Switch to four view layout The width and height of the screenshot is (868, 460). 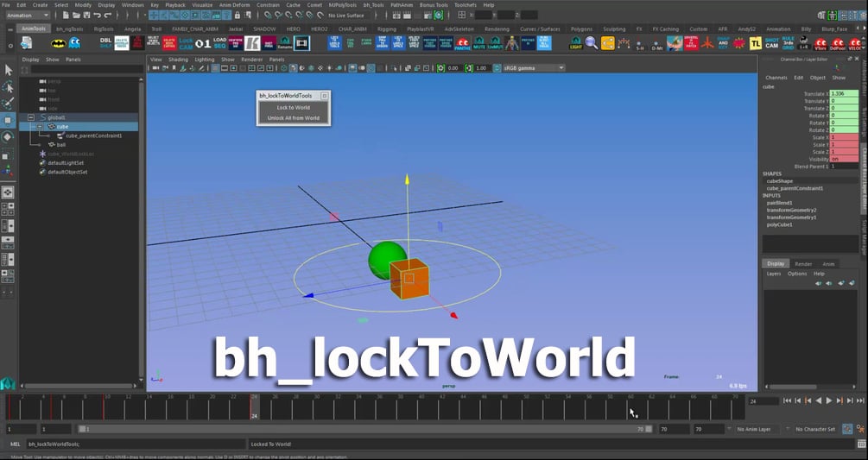(x=8, y=209)
